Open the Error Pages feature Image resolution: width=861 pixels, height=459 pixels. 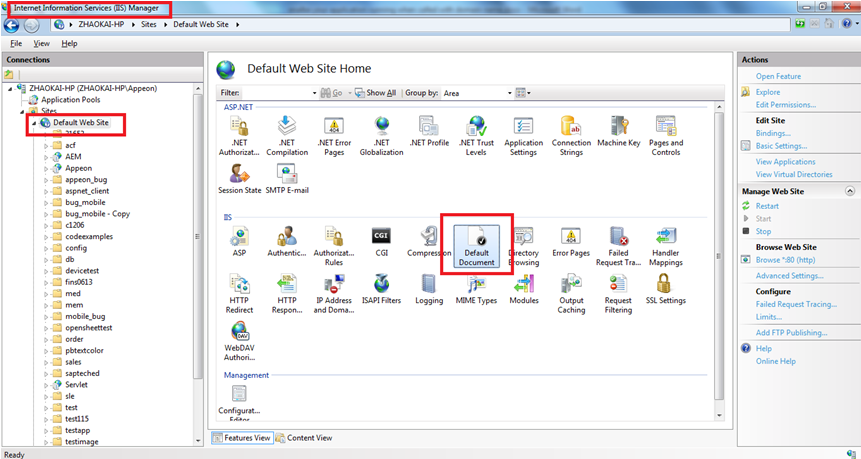(x=571, y=242)
